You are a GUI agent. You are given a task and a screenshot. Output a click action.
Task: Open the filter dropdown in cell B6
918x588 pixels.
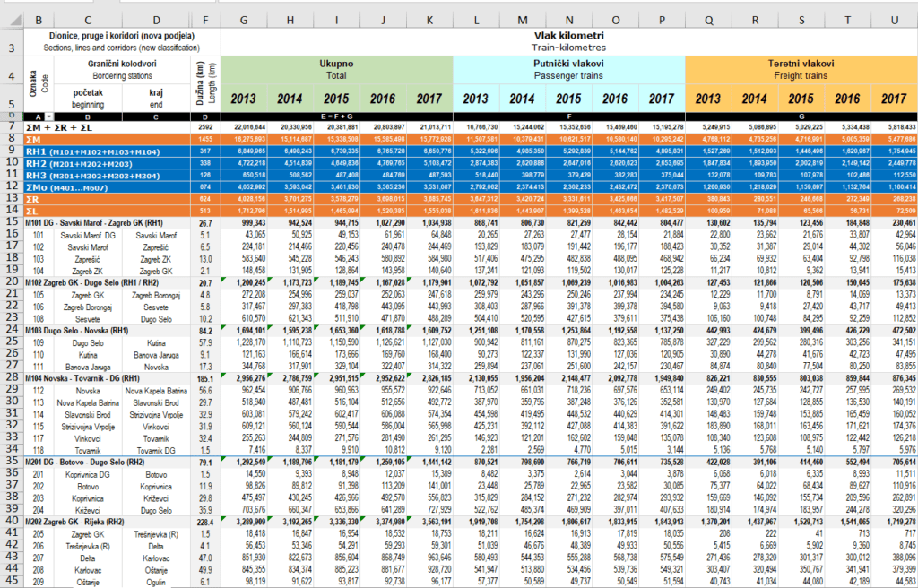point(49,117)
